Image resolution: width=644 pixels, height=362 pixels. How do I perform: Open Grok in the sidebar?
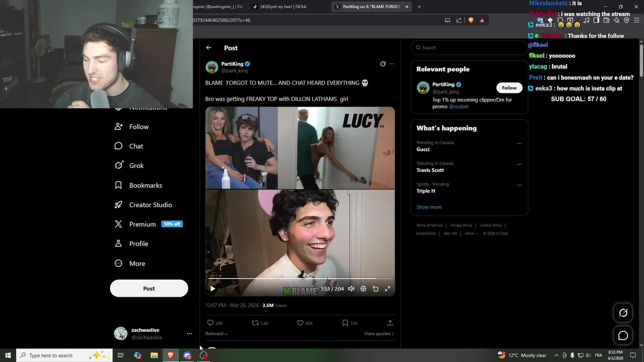point(129,165)
